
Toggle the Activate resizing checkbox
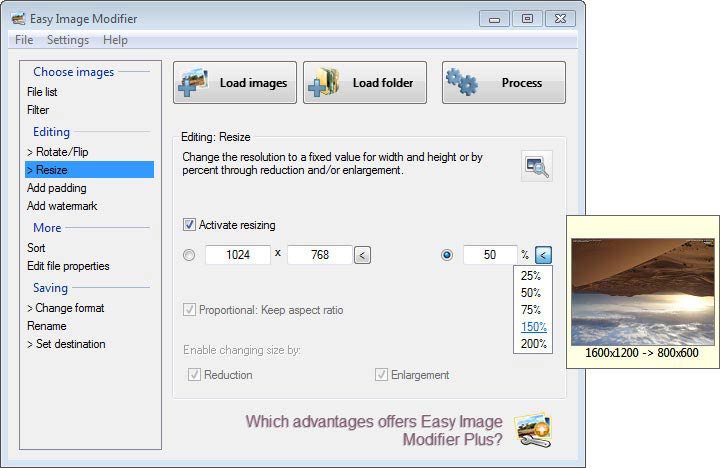(x=190, y=225)
